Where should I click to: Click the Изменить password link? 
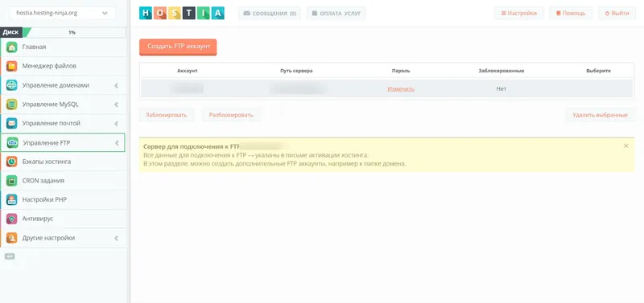point(401,88)
